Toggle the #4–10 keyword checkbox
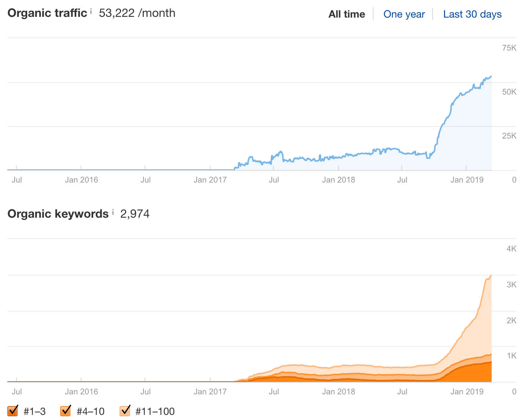 click(65, 410)
